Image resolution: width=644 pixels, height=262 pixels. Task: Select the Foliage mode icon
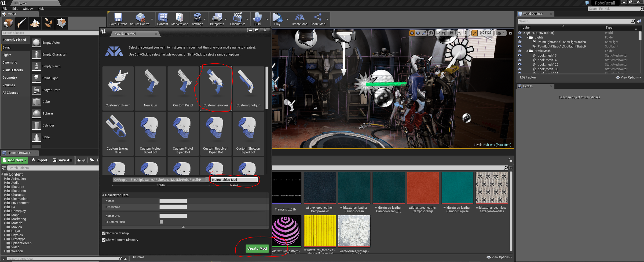(x=48, y=23)
